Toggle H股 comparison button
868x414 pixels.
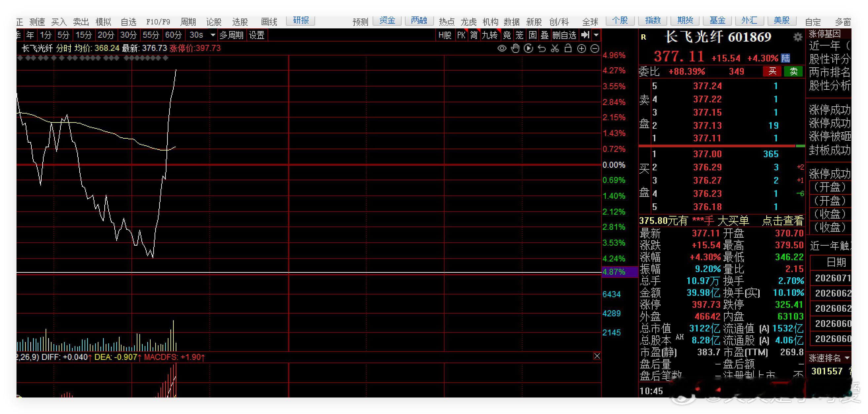(x=445, y=35)
